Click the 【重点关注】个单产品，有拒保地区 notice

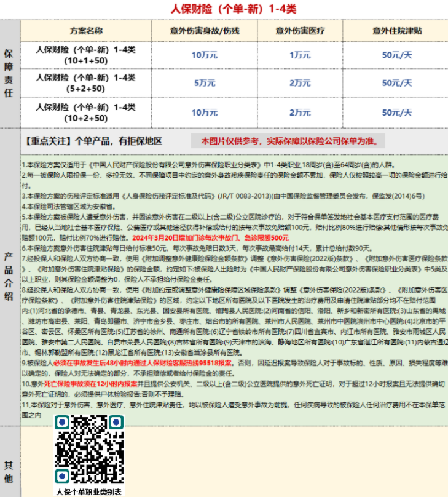[93, 141]
